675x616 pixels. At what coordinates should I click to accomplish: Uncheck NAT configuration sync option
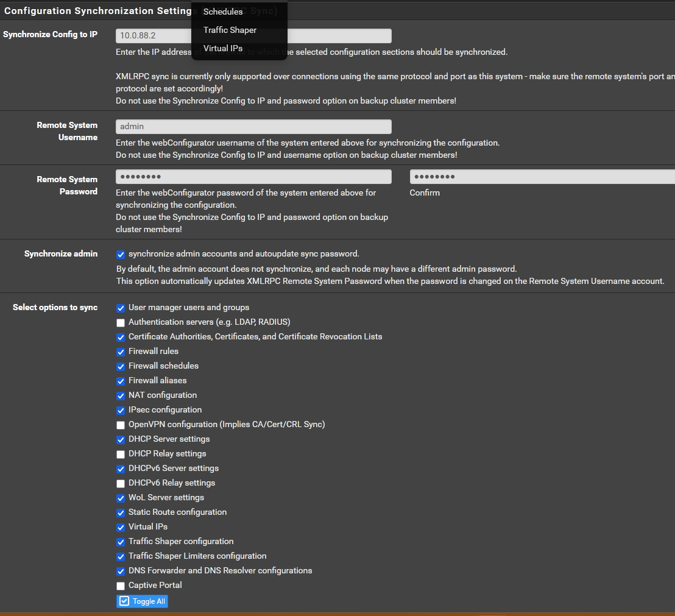[121, 396]
